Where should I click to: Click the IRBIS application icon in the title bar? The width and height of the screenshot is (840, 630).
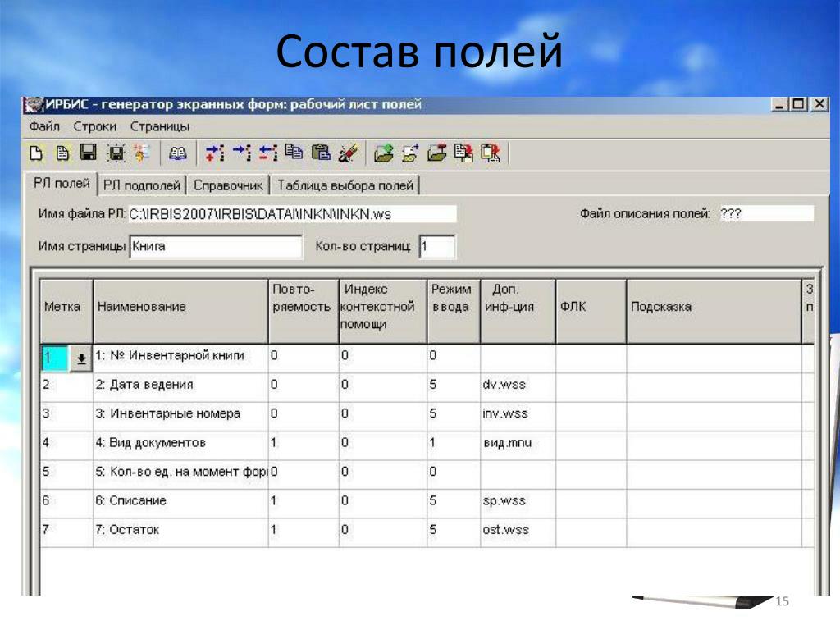click(33, 104)
